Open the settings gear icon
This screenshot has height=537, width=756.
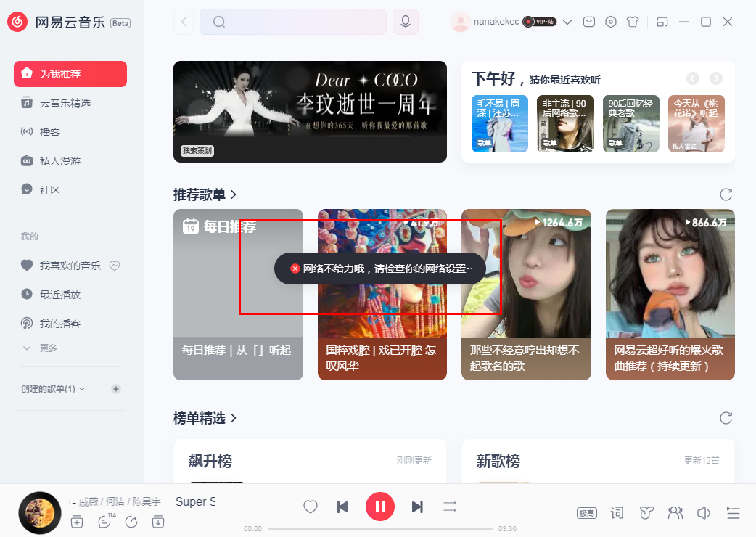[x=610, y=22]
